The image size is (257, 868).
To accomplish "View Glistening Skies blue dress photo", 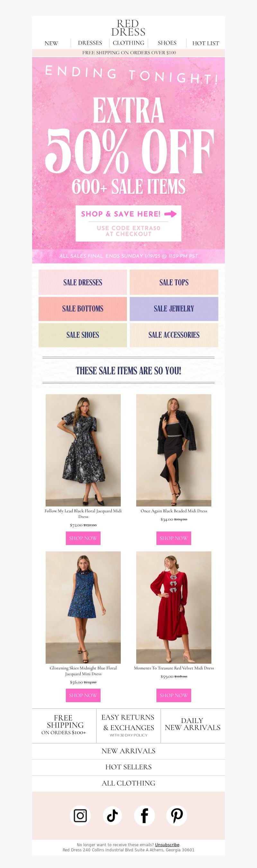I will point(83,607).
